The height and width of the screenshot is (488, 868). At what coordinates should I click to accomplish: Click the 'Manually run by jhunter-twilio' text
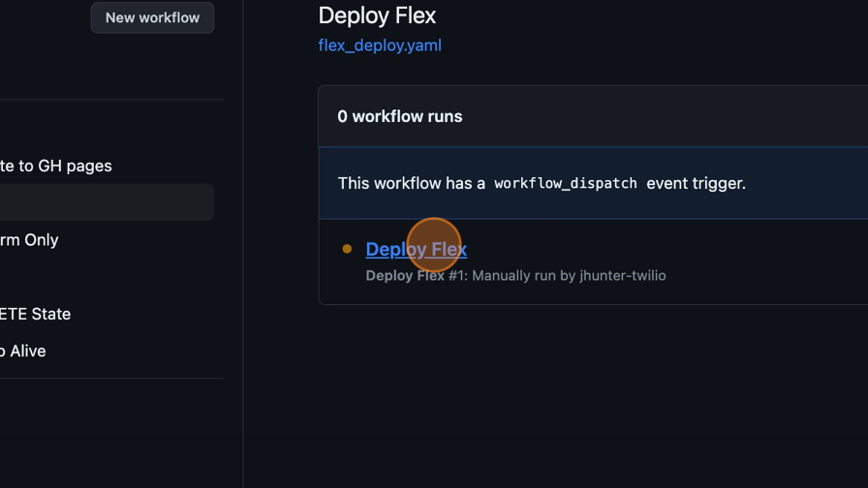point(569,276)
